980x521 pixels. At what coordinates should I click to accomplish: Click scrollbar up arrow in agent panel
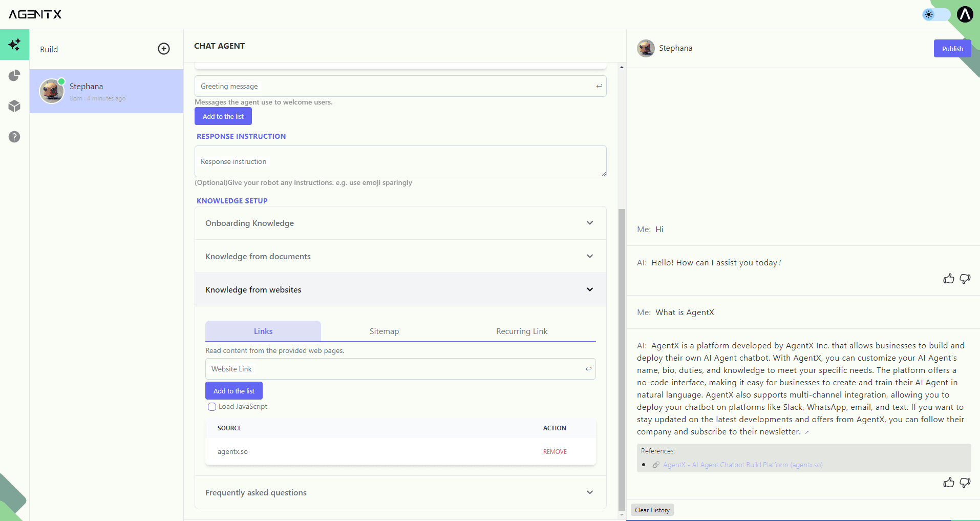[622, 67]
